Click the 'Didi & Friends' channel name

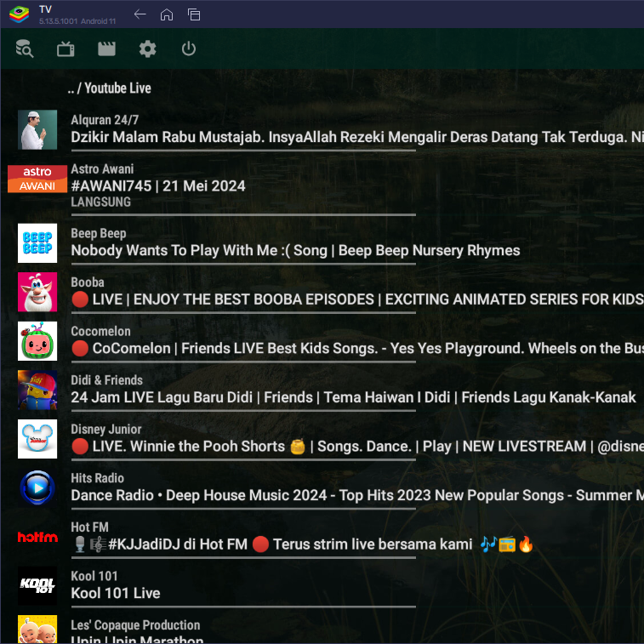click(107, 380)
